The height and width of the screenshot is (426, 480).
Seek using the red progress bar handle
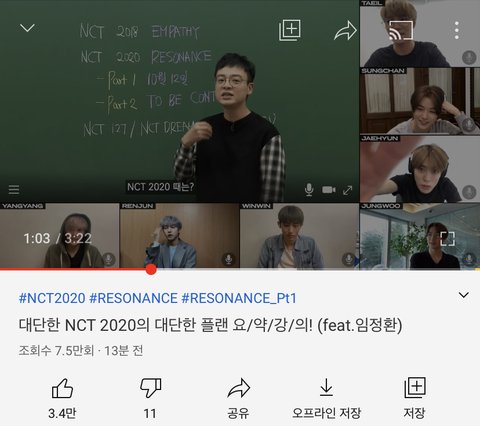[x=151, y=269]
